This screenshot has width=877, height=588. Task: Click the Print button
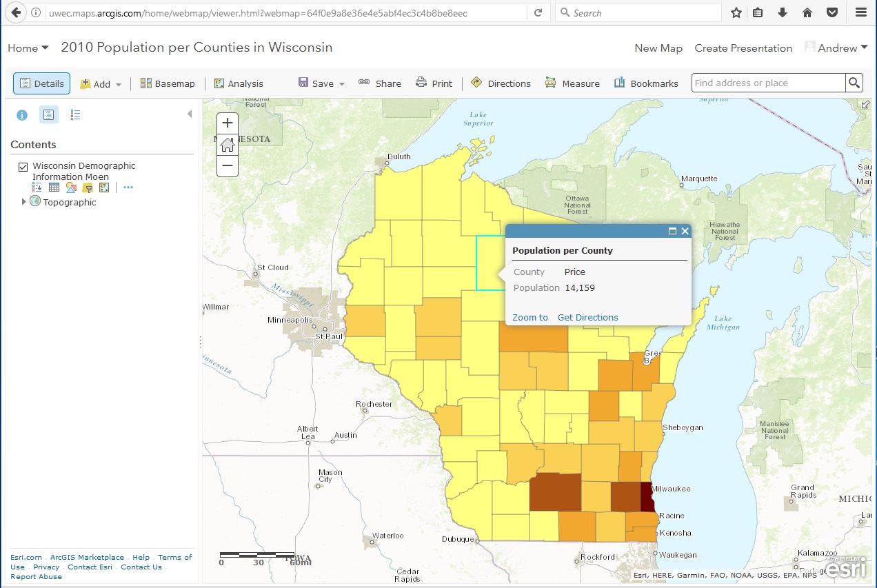click(434, 83)
